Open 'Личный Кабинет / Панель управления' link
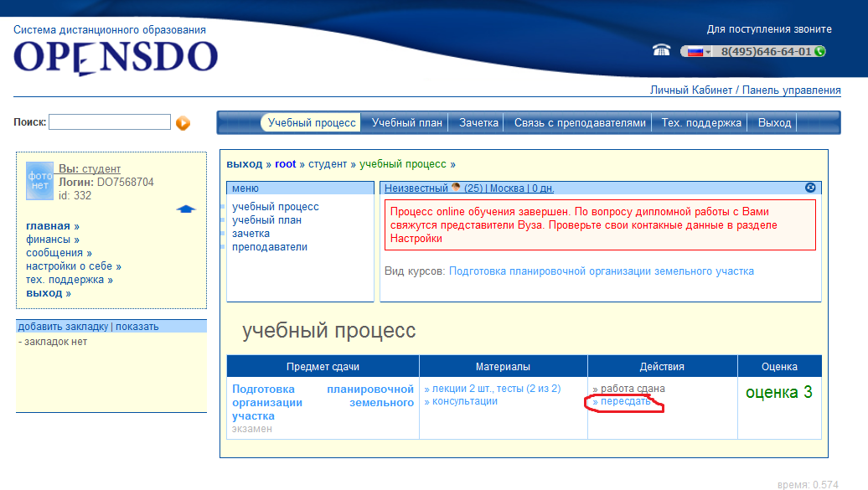The width and height of the screenshot is (868, 490). coord(745,90)
